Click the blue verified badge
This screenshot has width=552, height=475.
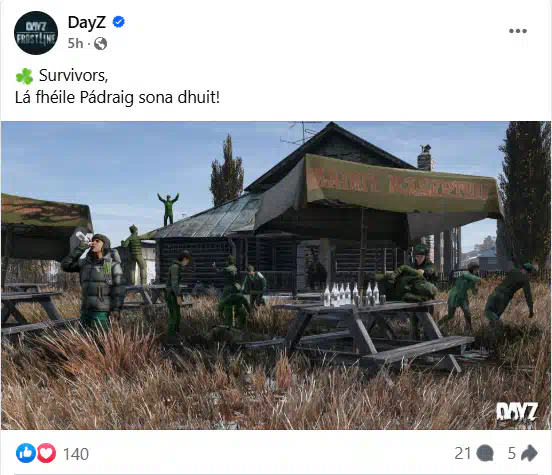click(118, 22)
